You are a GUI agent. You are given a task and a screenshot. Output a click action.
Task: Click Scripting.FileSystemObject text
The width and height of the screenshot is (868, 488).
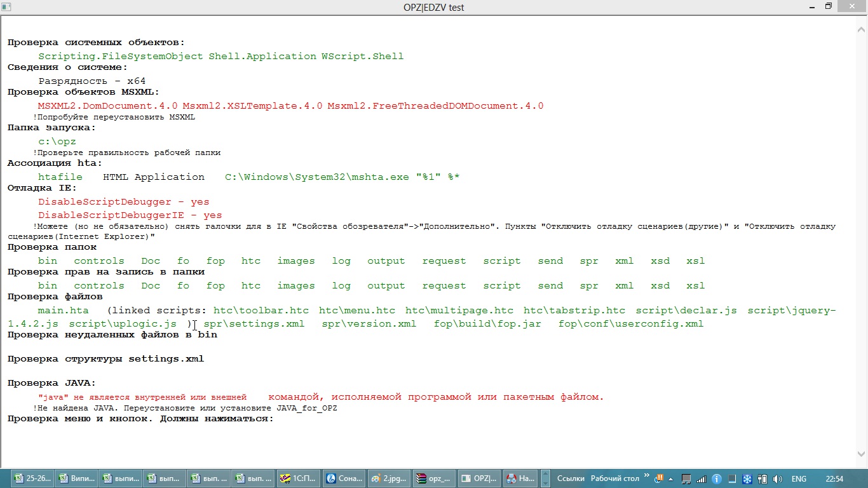[x=121, y=56]
